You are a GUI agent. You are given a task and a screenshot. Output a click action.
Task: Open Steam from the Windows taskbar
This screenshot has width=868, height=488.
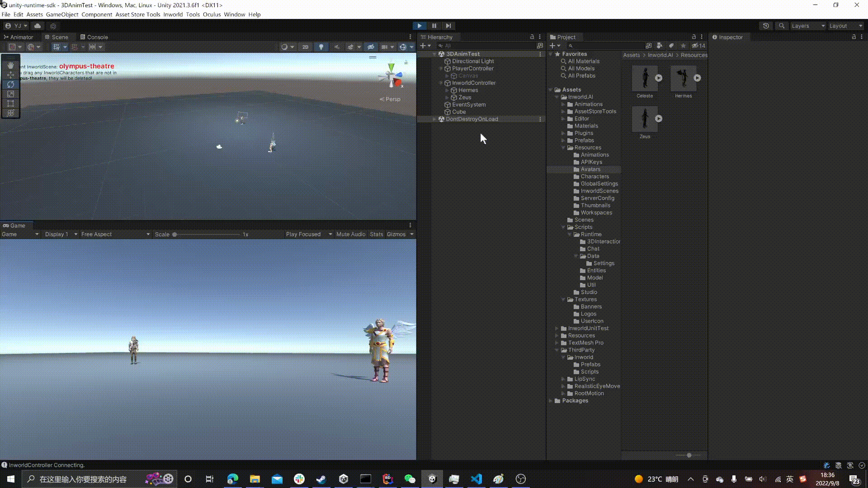[321, 479]
